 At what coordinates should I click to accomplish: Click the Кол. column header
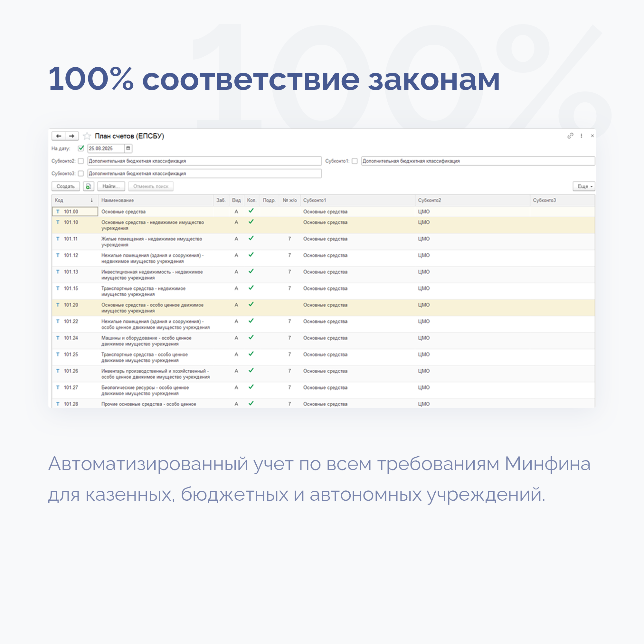pos(252,200)
